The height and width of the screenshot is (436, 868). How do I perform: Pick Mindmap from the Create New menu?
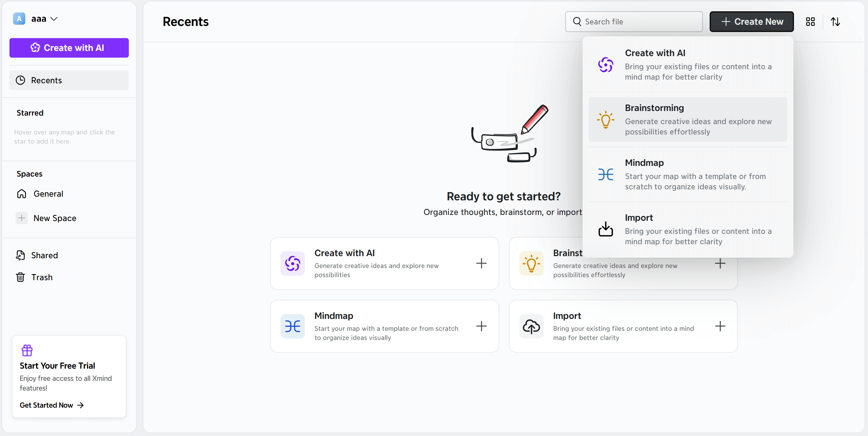(688, 174)
